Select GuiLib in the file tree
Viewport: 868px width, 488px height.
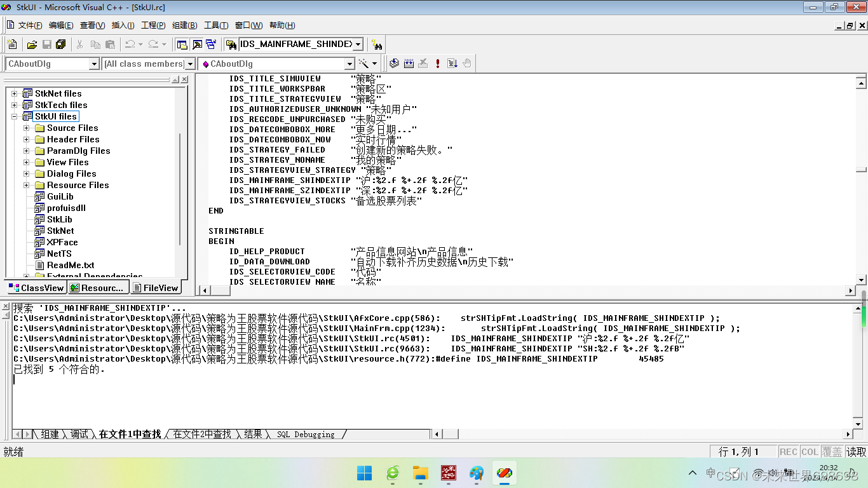60,196
